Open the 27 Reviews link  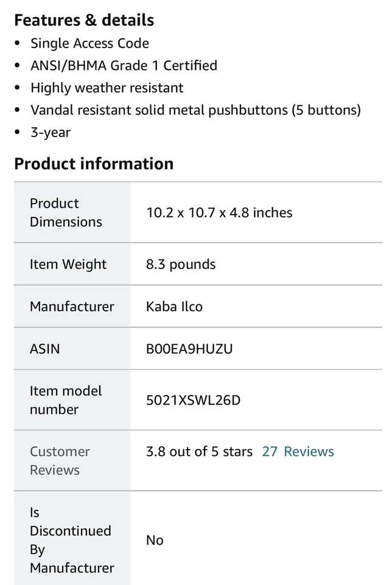(x=298, y=452)
